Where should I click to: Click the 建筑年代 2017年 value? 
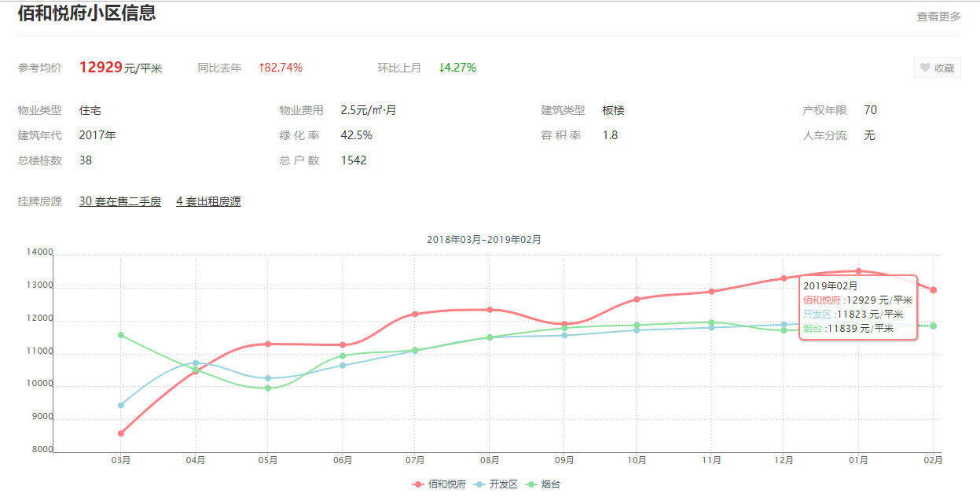click(x=97, y=135)
